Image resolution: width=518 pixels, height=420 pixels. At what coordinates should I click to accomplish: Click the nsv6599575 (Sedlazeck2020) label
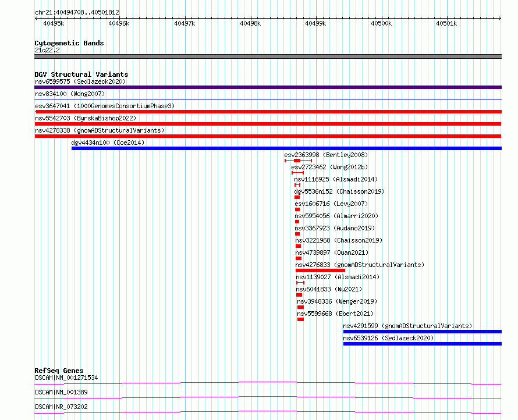coord(80,81)
